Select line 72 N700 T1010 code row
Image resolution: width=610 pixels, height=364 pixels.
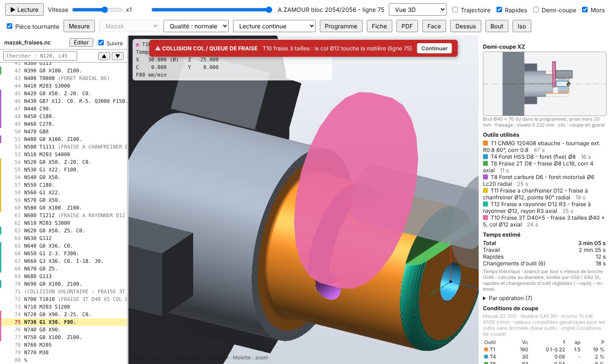64,299
